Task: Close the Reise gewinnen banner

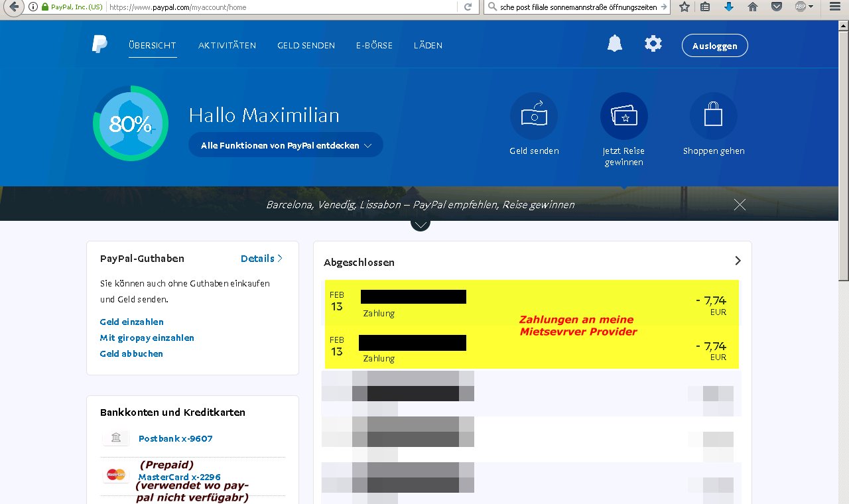Action: tap(740, 205)
